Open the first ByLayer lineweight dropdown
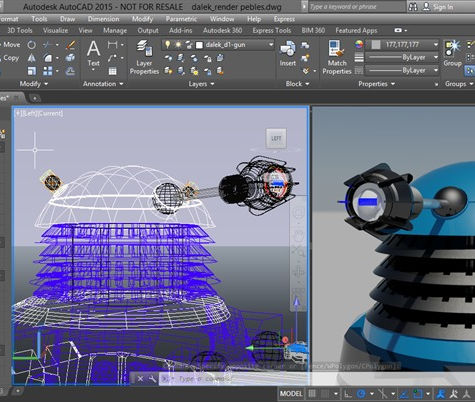Image resolution: width=475 pixels, height=402 pixels. [x=435, y=57]
